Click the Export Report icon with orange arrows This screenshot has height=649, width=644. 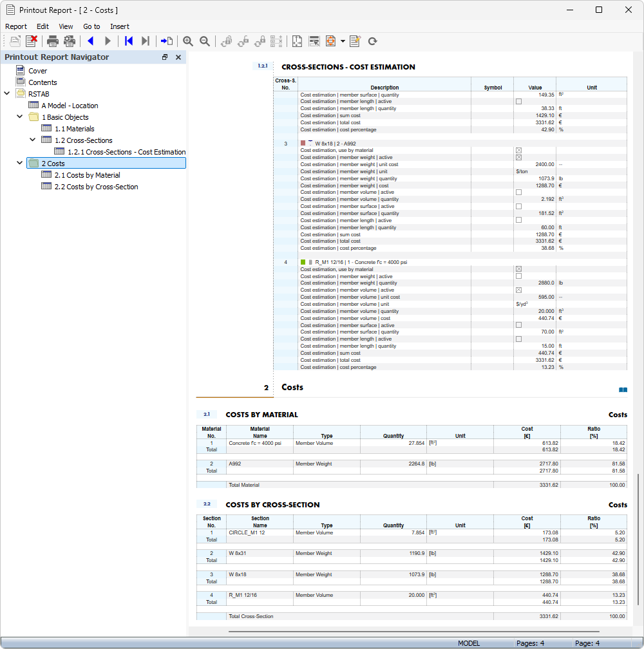(x=330, y=41)
